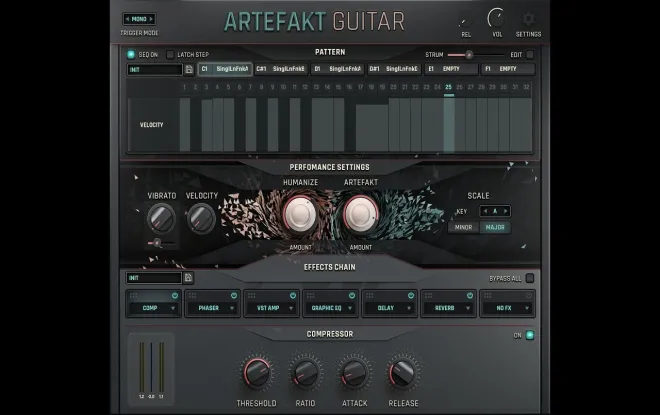Click the Velocity knob in performance settings
This screenshot has width=660, height=415.
[201, 218]
